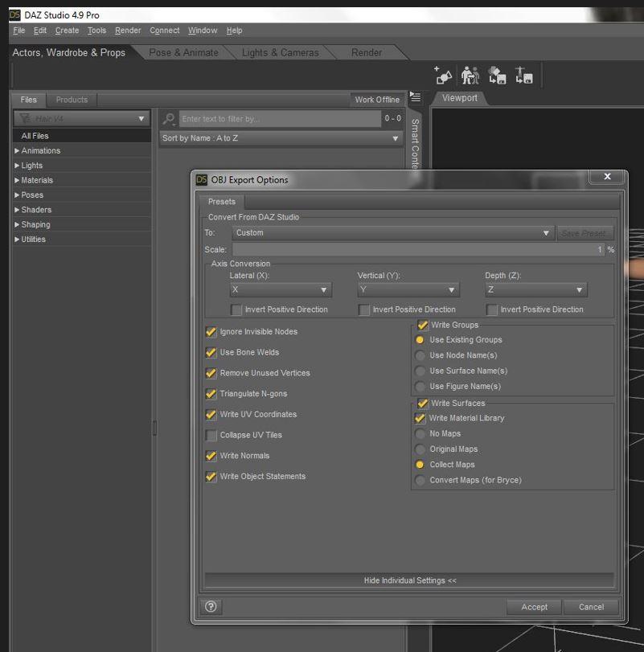Select Use Node Name(s) radio option
The image size is (644, 652).
coord(420,355)
